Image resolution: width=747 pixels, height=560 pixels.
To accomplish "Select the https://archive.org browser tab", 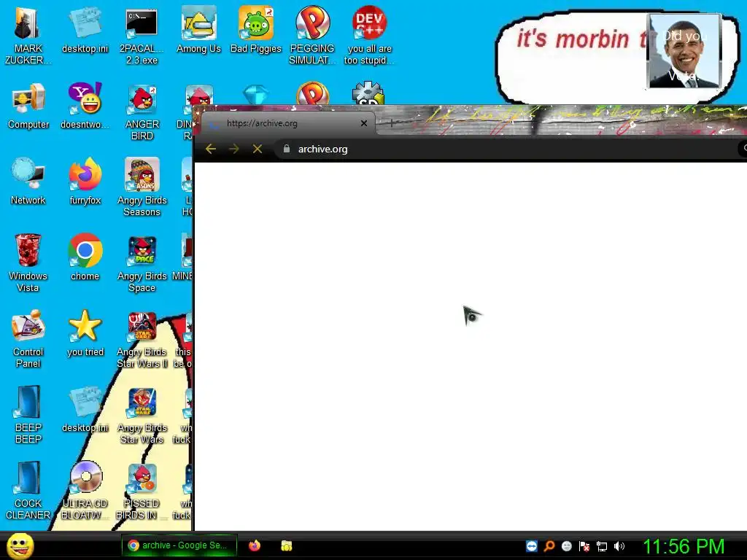I will (287, 123).
